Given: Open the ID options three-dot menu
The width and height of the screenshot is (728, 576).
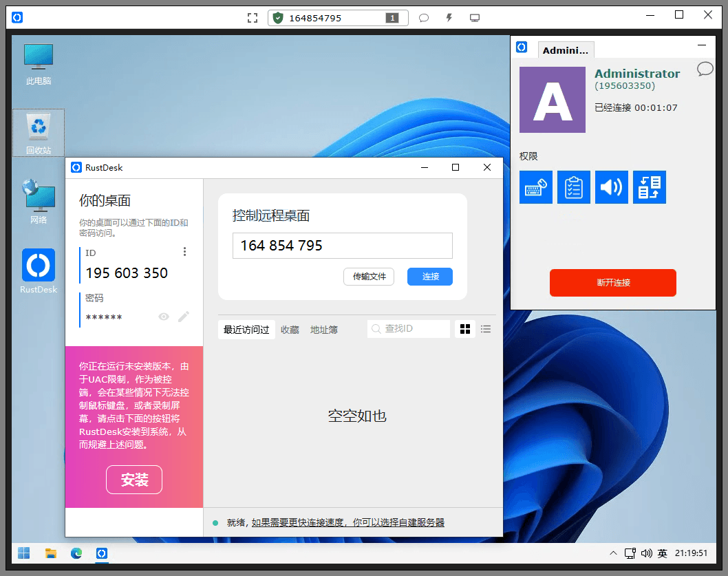Looking at the screenshot, I should [184, 252].
